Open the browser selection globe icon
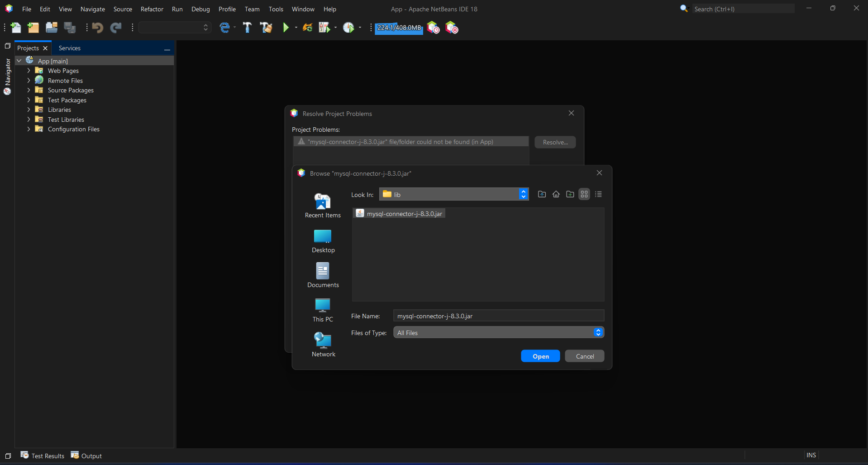 pyautogui.click(x=224, y=28)
